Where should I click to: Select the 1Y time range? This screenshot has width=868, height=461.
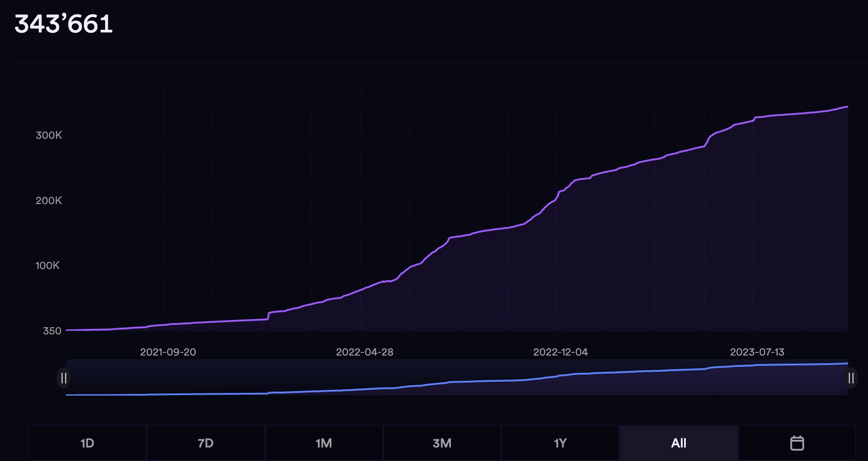(x=560, y=443)
